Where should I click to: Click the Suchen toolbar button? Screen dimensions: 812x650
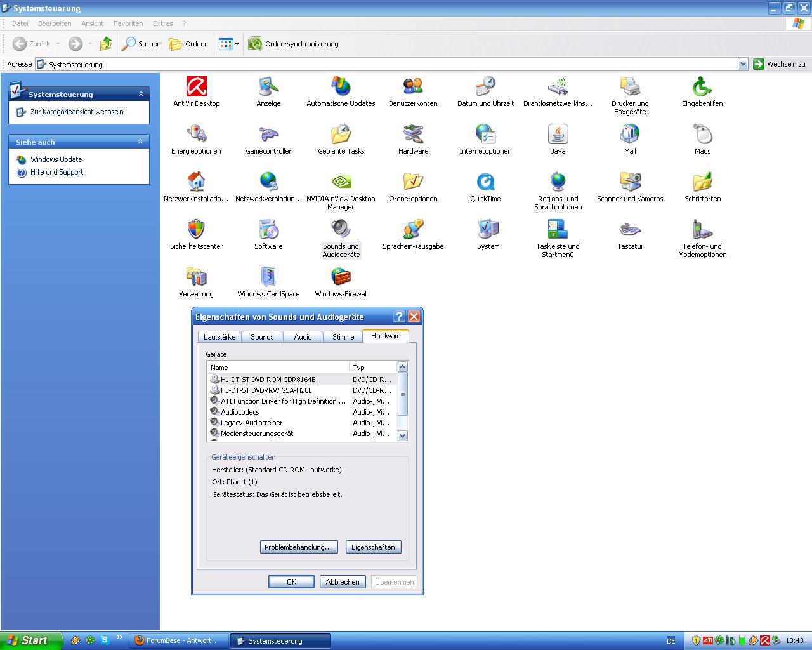point(142,44)
